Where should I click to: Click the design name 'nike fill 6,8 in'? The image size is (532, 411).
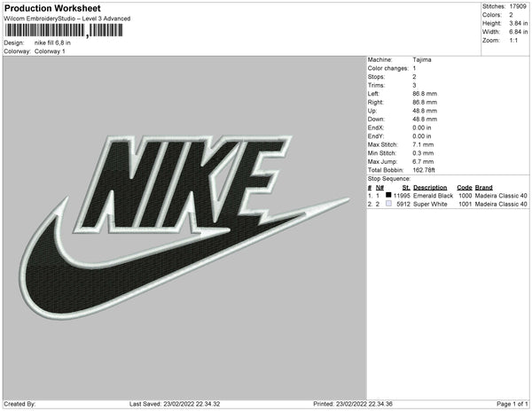pyautogui.click(x=52, y=43)
